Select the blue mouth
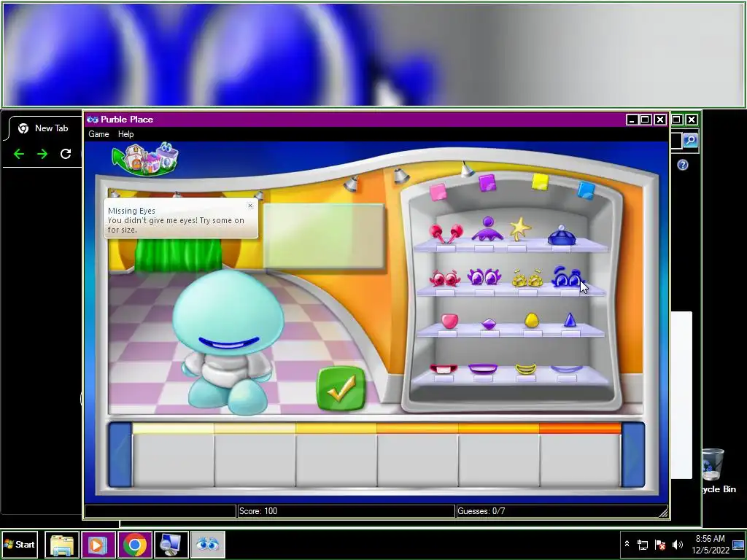The width and height of the screenshot is (747, 560). (x=566, y=369)
